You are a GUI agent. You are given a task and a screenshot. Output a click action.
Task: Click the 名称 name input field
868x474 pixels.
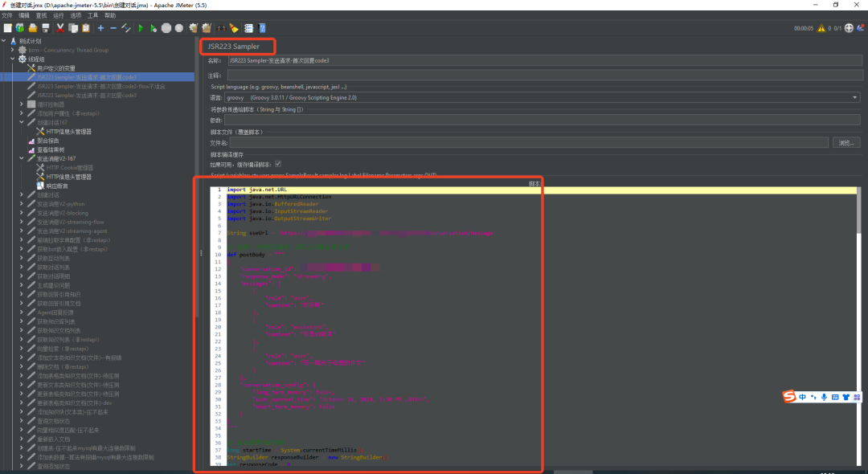pos(544,60)
